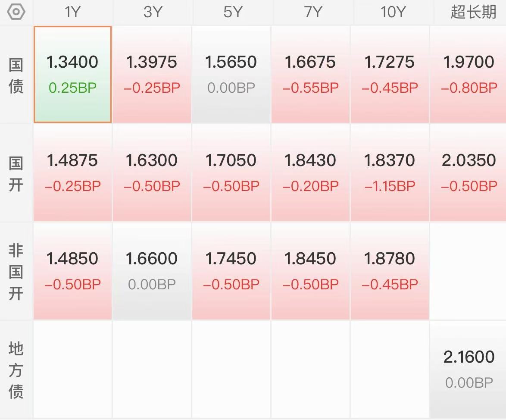Select the 地方债 row label

[16, 370]
